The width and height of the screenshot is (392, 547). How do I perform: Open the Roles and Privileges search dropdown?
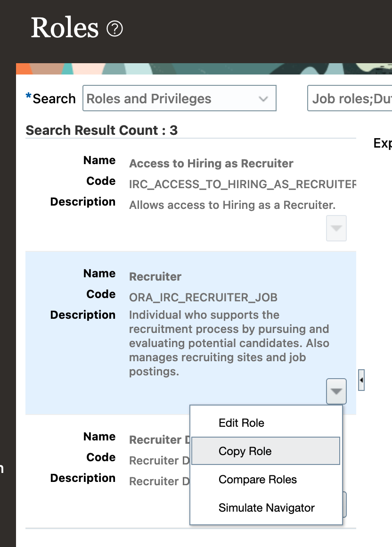point(180,99)
